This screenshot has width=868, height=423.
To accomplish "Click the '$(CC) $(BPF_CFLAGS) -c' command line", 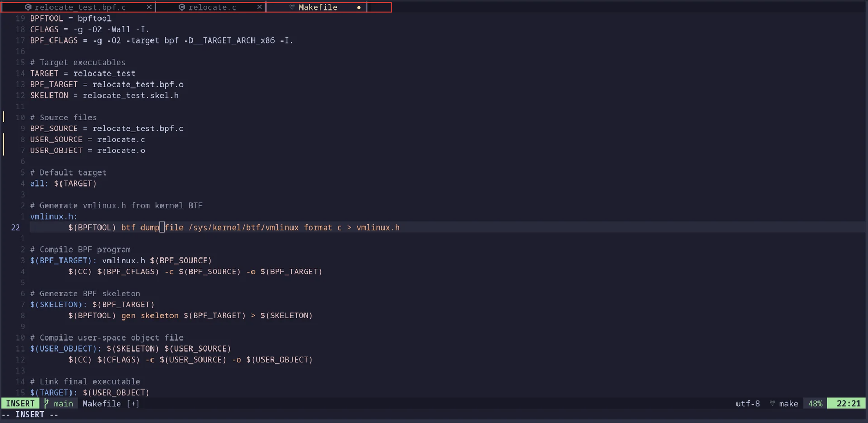I will point(195,272).
